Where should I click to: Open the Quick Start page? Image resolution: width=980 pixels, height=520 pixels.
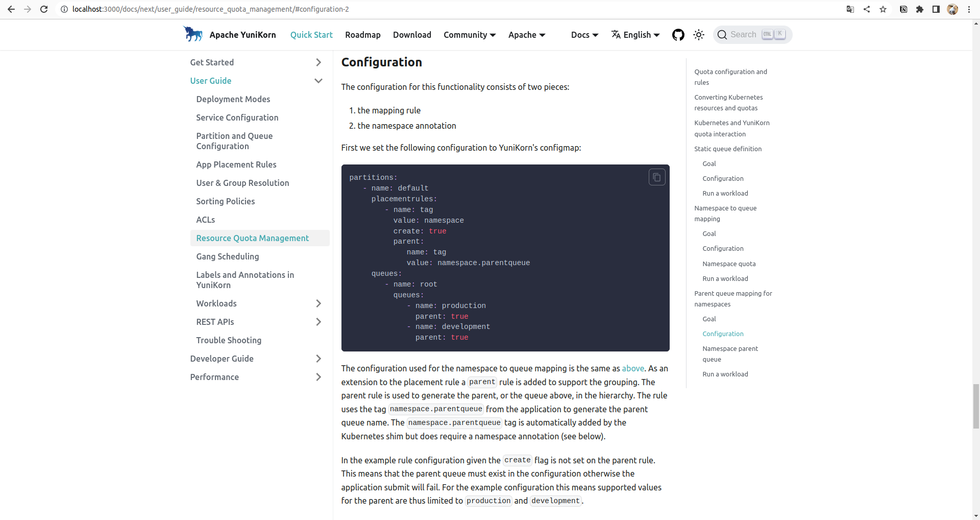click(311, 35)
